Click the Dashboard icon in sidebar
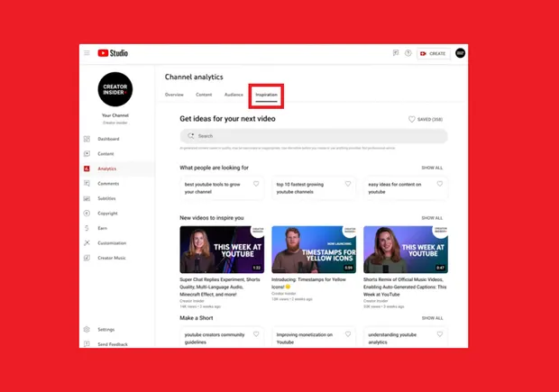This screenshot has height=392, width=559. click(x=87, y=139)
